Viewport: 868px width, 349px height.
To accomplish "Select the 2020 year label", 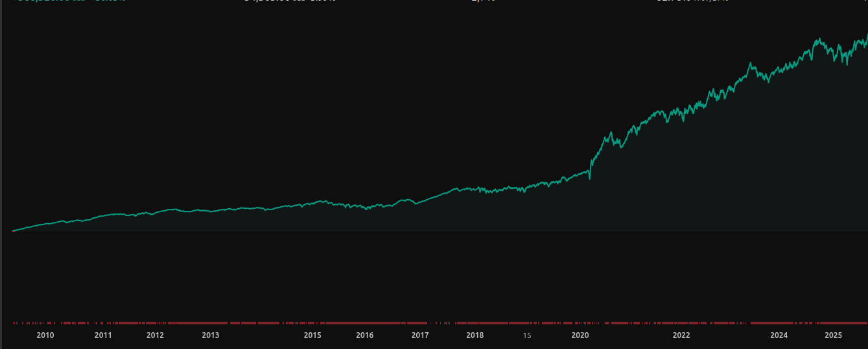I will (580, 335).
